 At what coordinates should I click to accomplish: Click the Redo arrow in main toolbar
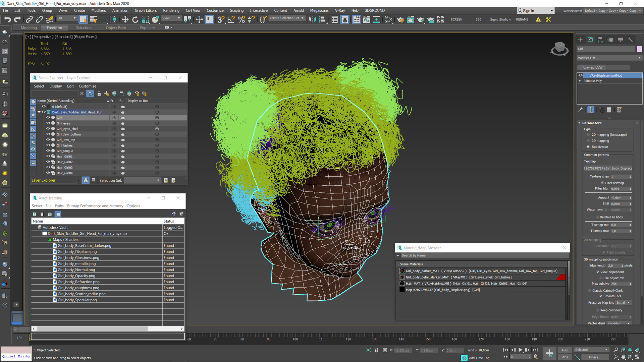[x=17, y=19]
